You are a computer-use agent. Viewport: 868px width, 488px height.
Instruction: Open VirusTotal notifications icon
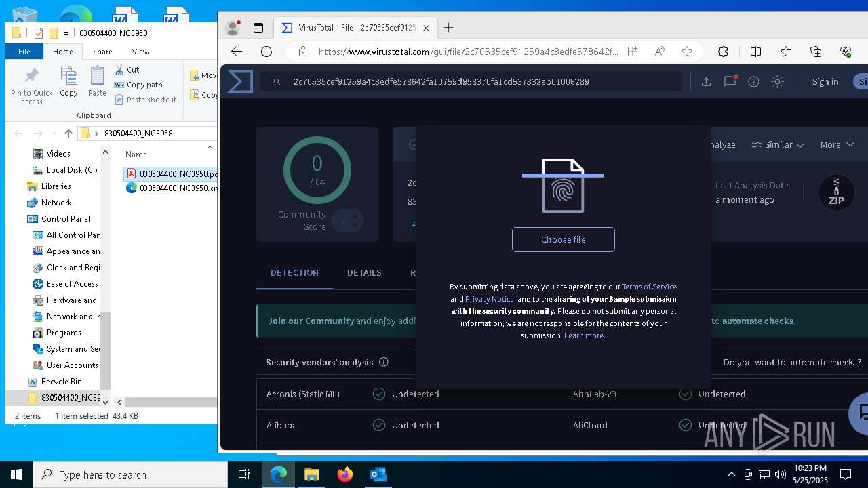730,81
